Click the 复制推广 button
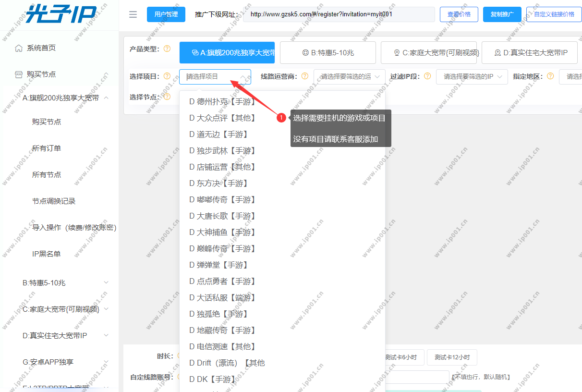The width and height of the screenshot is (582, 392). point(502,14)
